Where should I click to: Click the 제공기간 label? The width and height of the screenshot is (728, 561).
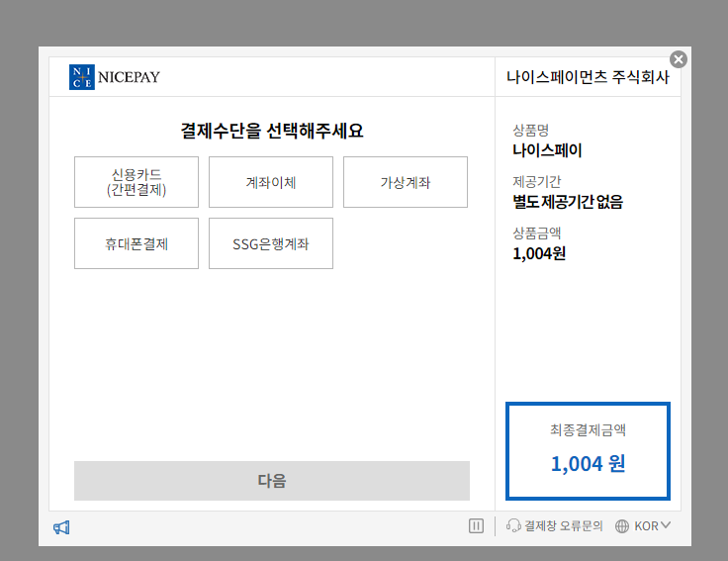(537, 182)
